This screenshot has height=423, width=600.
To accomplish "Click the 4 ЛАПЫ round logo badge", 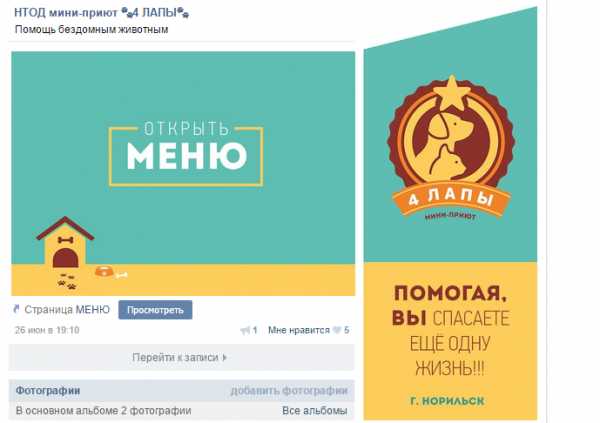I will (451, 149).
